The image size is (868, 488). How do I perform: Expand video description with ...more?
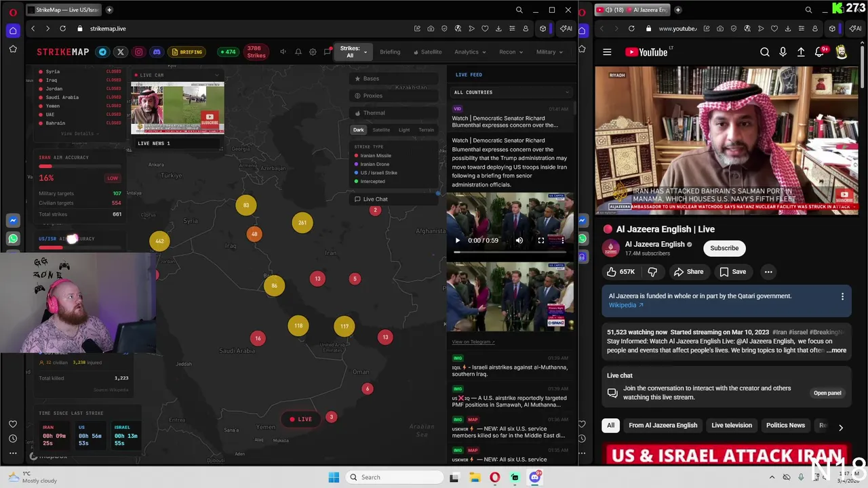coord(837,350)
